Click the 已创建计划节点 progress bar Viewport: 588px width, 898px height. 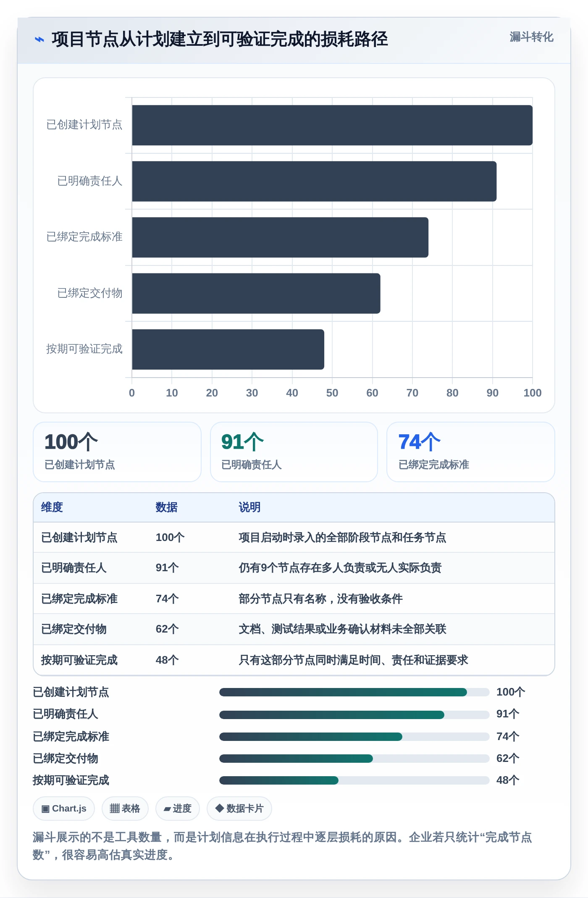354,692
